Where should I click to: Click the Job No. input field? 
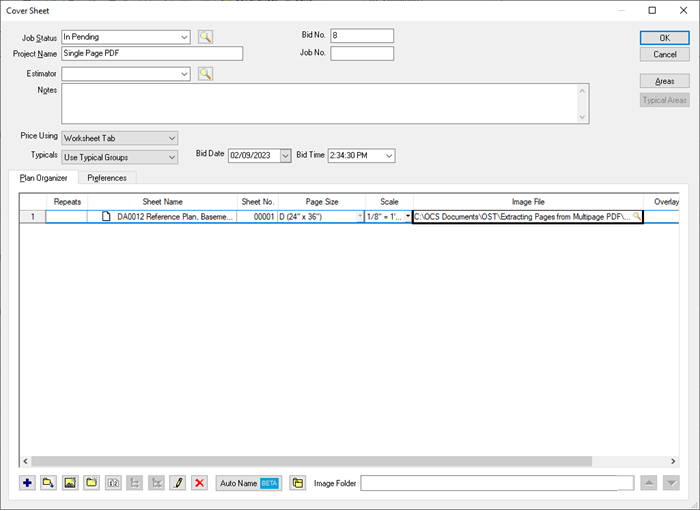click(x=362, y=53)
